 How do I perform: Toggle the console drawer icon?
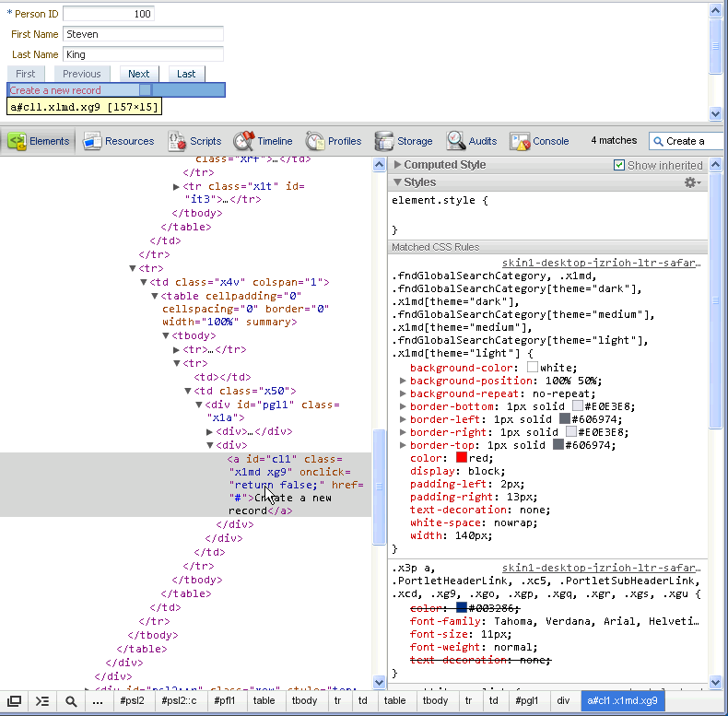click(42, 701)
